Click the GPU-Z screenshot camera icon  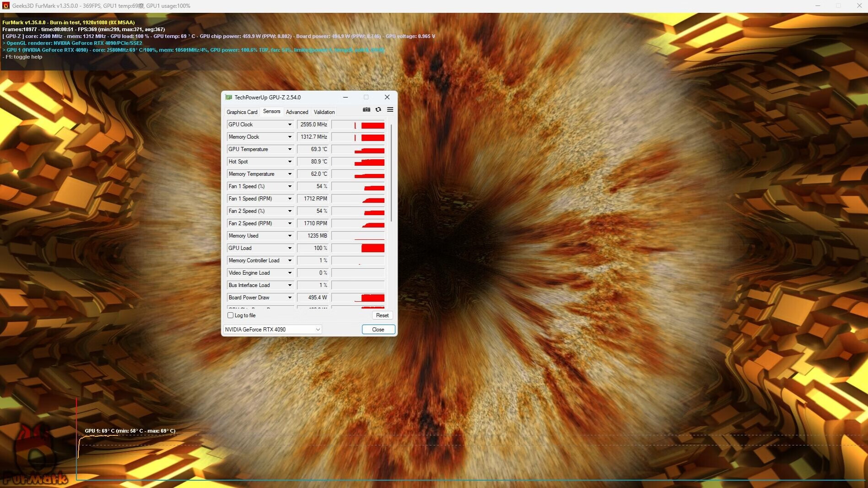point(367,110)
